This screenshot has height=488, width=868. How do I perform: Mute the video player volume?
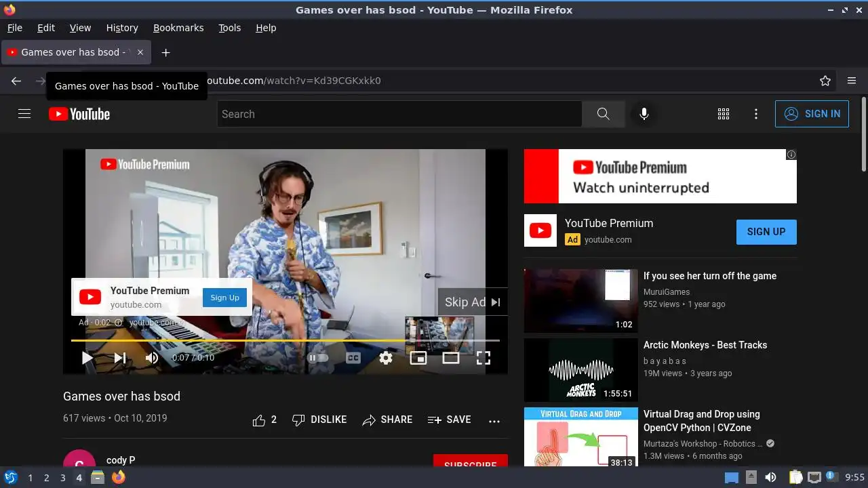coord(152,358)
